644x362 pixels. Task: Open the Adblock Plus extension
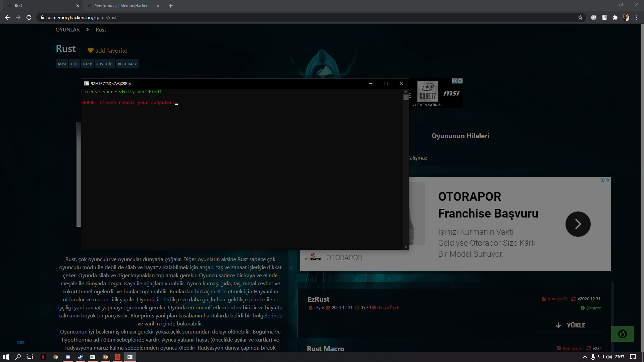(x=594, y=17)
